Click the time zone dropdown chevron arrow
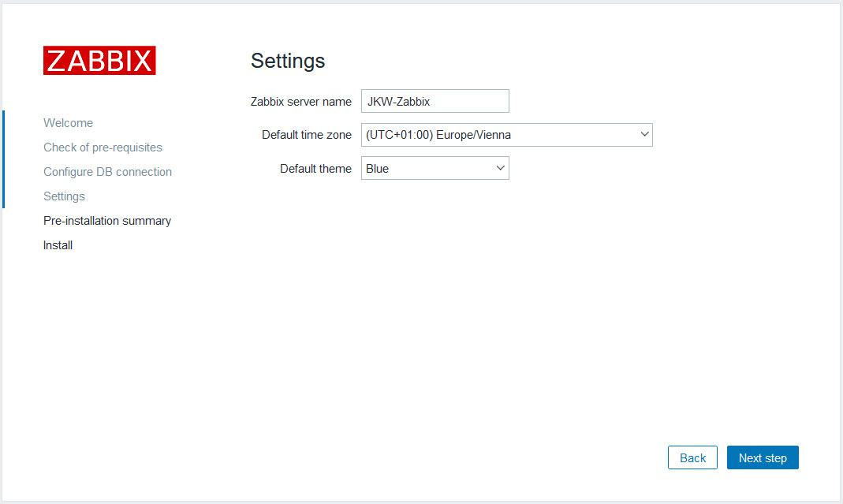This screenshot has width=843, height=504. point(645,135)
